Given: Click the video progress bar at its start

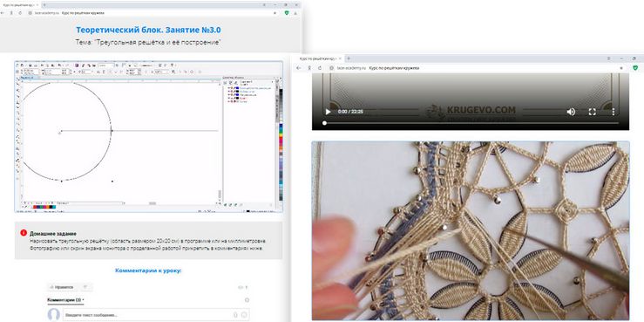Looking at the screenshot, I should tap(324, 123).
